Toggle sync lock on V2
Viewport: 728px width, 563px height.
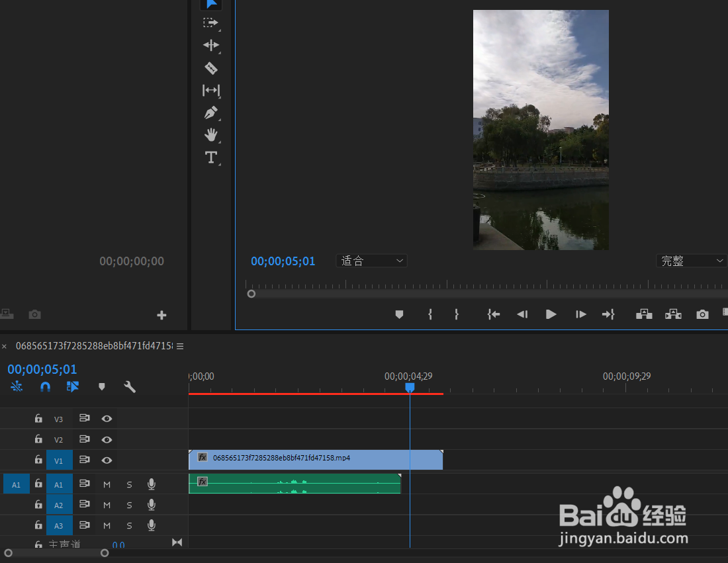coord(85,439)
